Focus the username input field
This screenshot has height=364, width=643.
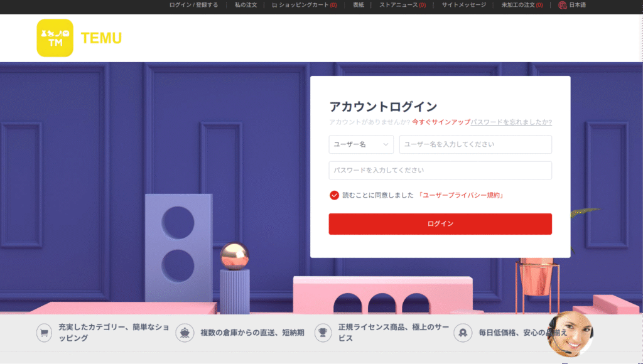[475, 144]
